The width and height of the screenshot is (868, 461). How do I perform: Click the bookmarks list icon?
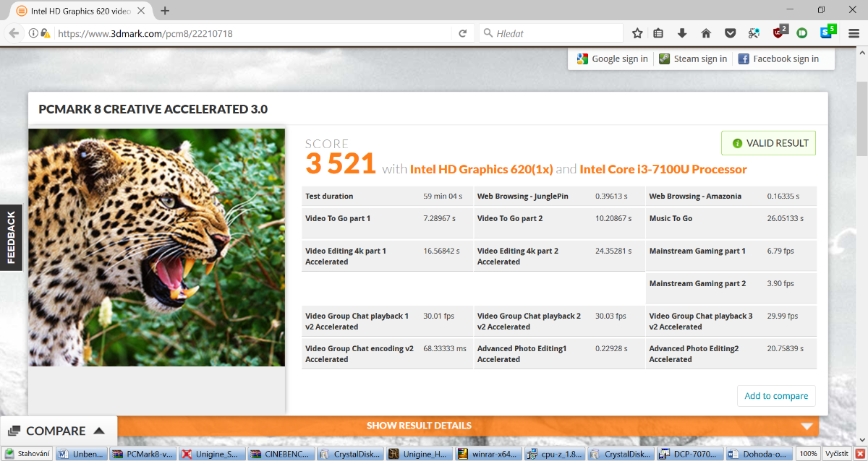pyautogui.click(x=658, y=33)
